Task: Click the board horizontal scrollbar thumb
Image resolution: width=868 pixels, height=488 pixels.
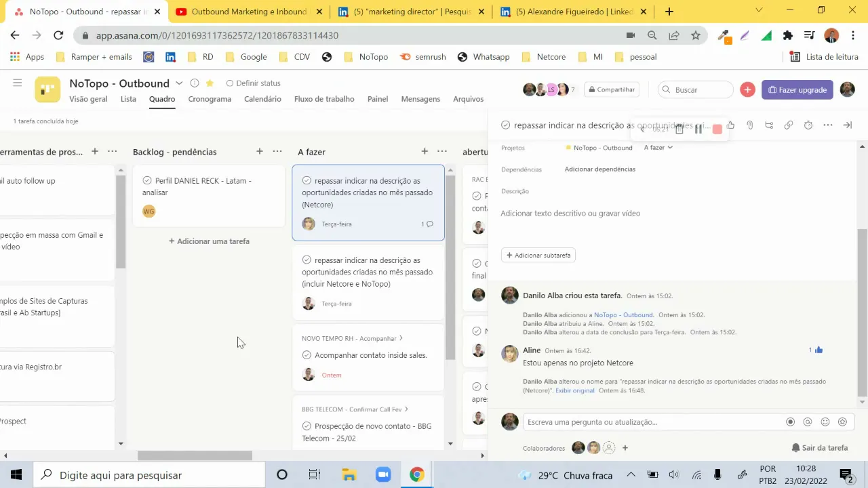Action: (x=195, y=456)
